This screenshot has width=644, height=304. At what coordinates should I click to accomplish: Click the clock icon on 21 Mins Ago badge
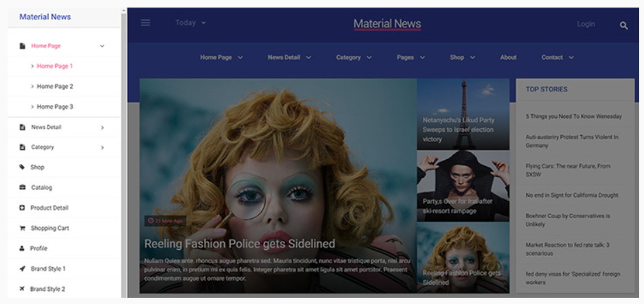tap(151, 221)
